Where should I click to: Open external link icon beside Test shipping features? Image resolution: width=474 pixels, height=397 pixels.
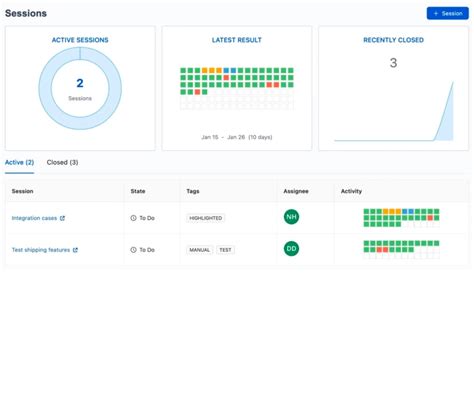pos(75,250)
